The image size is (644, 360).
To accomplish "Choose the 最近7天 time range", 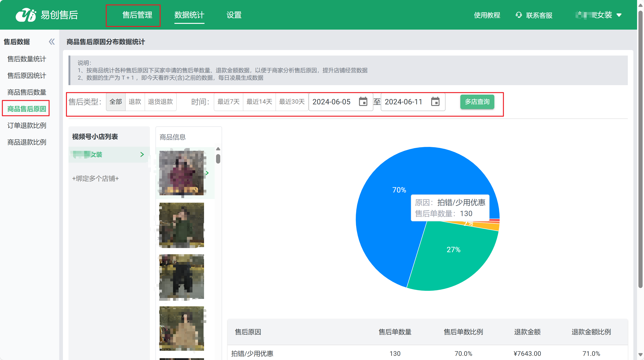I will (x=228, y=102).
